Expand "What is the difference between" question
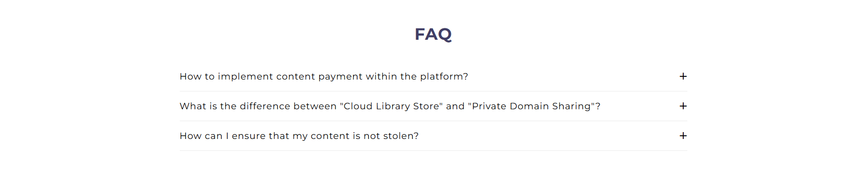 point(390,106)
